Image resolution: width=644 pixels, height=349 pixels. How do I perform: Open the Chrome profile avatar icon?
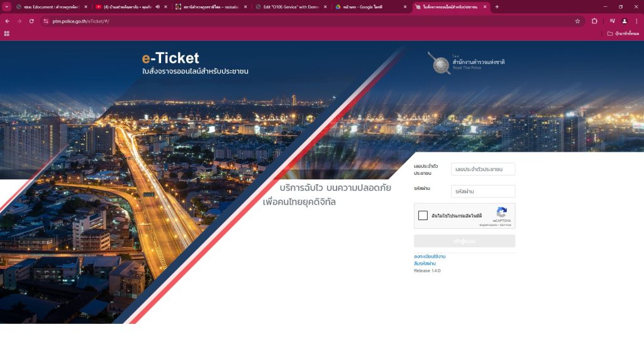625,21
